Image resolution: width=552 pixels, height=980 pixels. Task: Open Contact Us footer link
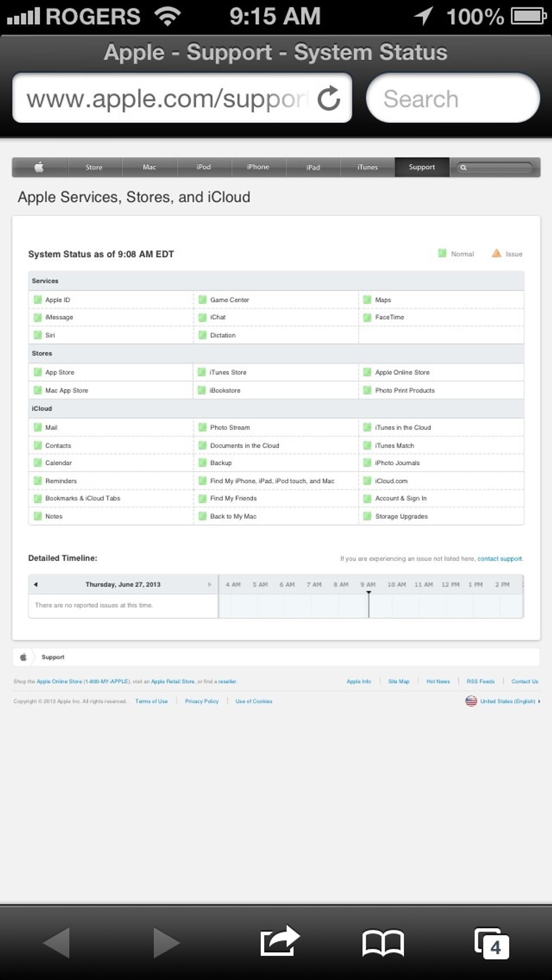pyautogui.click(x=525, y=681)
